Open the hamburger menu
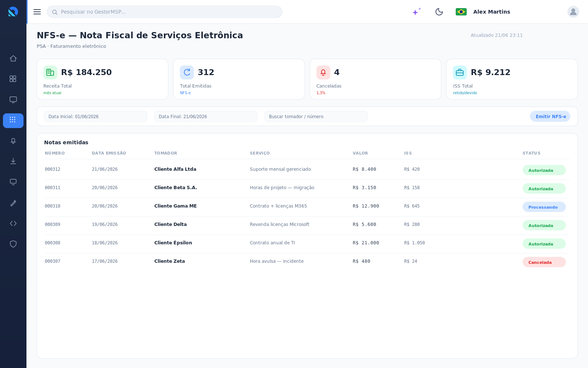 point(37,12)
